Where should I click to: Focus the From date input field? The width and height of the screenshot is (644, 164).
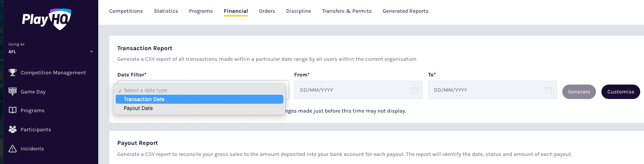(358, 90)
